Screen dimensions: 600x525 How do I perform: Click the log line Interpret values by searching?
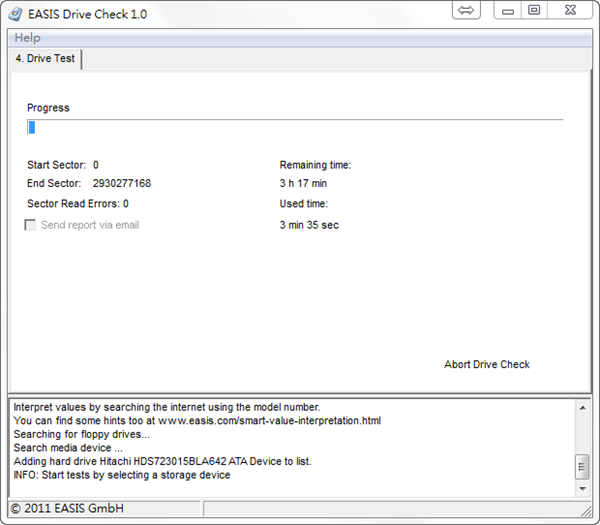coord(166,407)
